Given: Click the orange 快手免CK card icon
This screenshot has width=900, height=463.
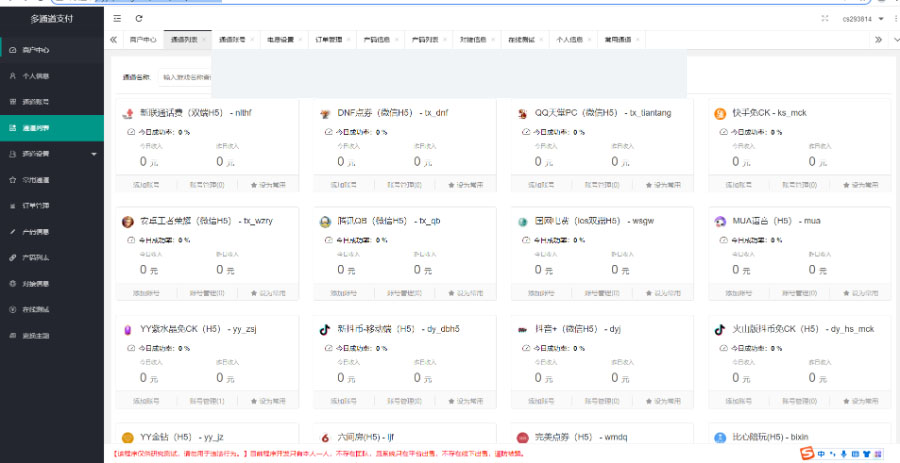Looking at the screenshot, I should pos(720,114).
